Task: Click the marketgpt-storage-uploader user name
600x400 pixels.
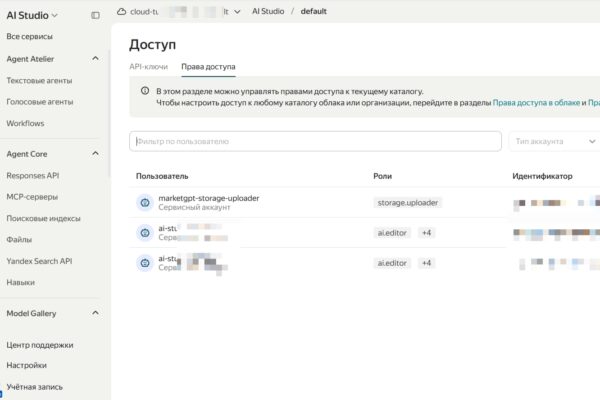Action: (x=209, y=198)
